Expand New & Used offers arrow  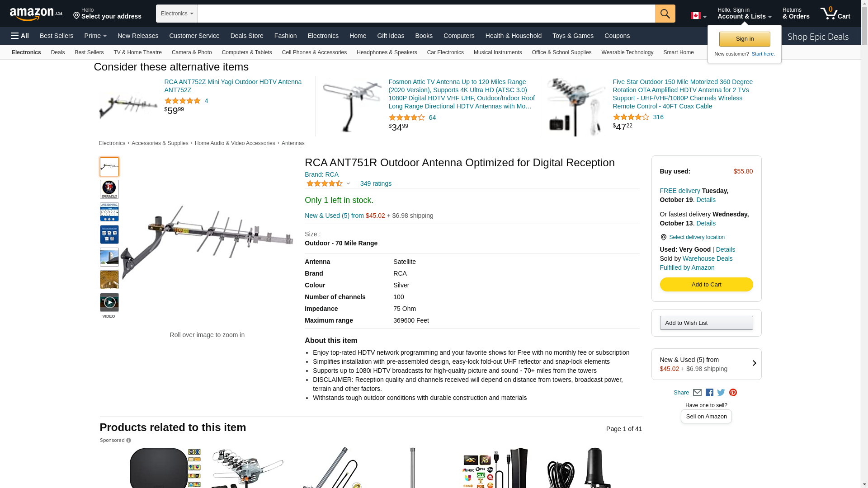pos(754,363)
